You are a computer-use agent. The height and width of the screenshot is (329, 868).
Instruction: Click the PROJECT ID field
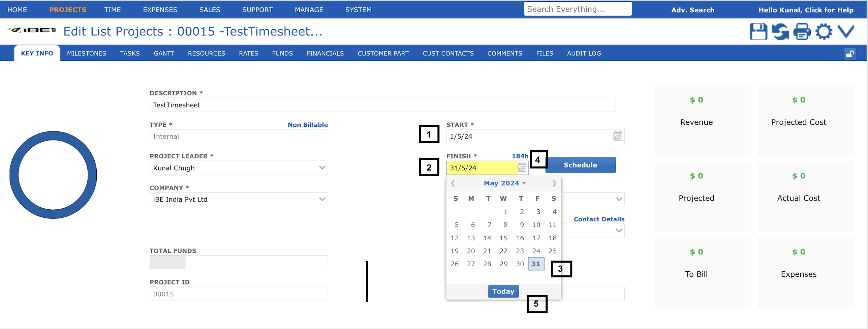pyautogui.click(x=239, y=294)
